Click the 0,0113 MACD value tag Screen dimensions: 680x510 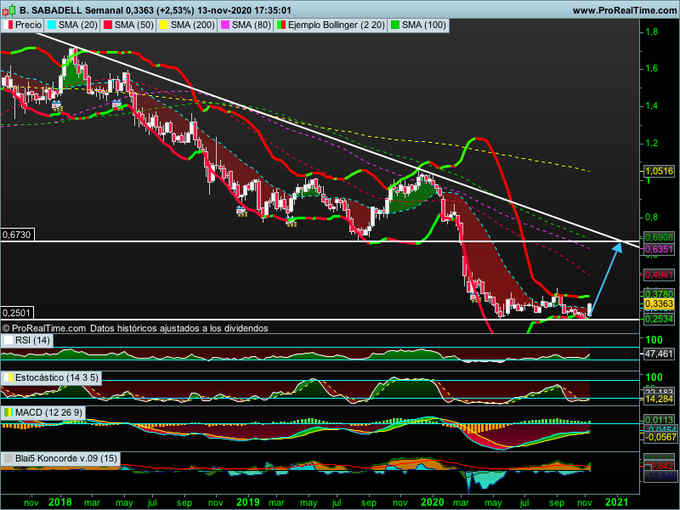(659, 419)
